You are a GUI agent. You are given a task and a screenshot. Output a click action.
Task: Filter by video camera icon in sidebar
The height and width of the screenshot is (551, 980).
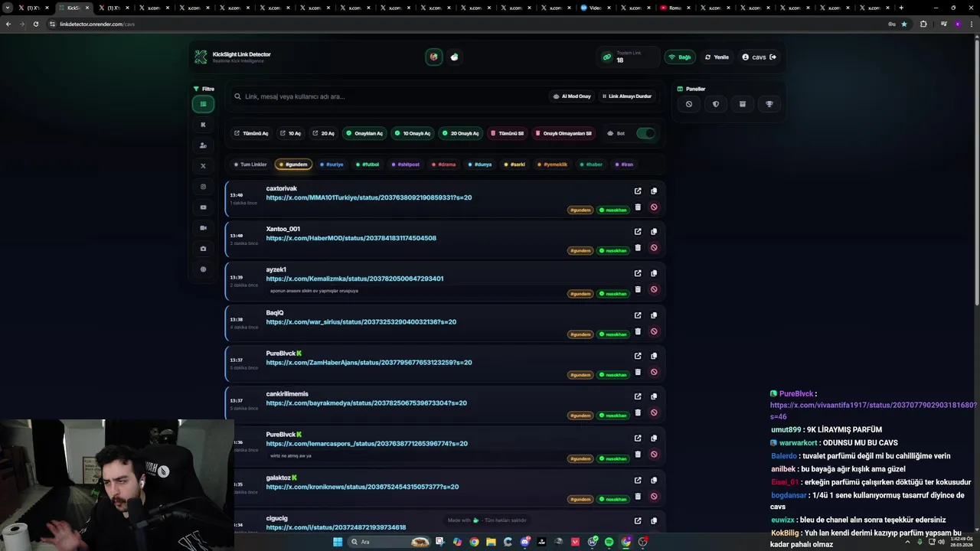coord(203,228)
